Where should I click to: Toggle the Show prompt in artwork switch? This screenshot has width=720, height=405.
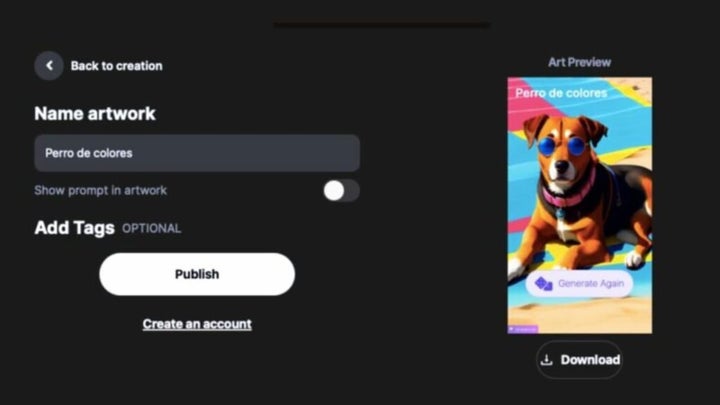(341, 191)
